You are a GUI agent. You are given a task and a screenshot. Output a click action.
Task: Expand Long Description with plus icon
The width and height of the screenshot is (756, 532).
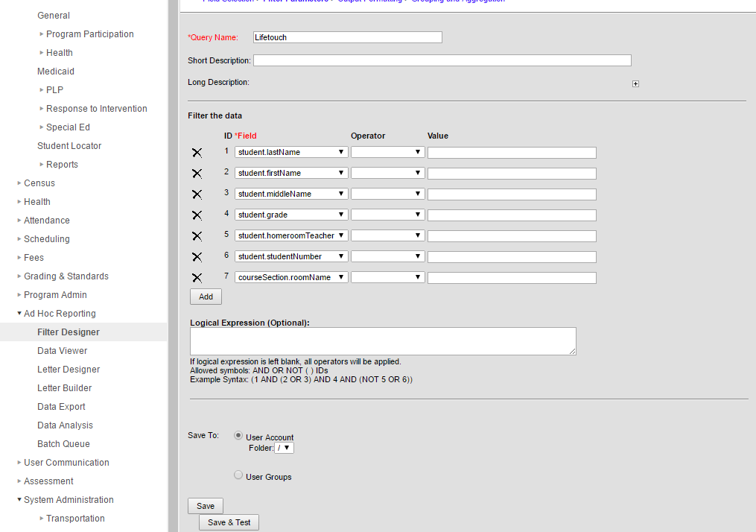click(x=635, y=84)
